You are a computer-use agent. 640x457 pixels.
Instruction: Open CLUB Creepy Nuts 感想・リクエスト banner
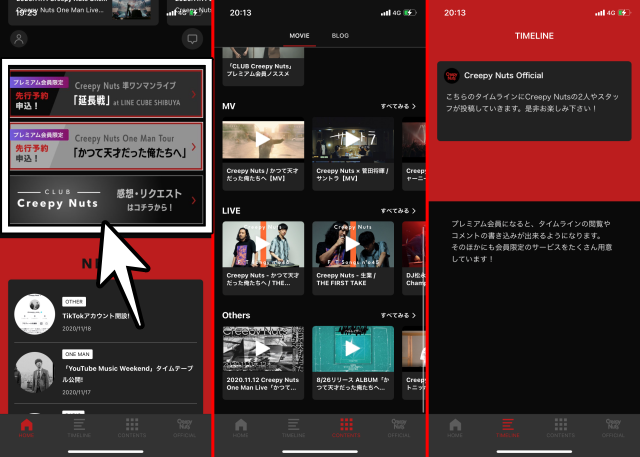tap(106, 200)
